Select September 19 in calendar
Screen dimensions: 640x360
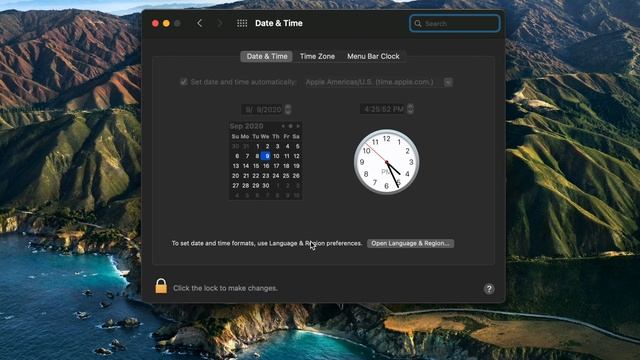click(x=296, y=166)
